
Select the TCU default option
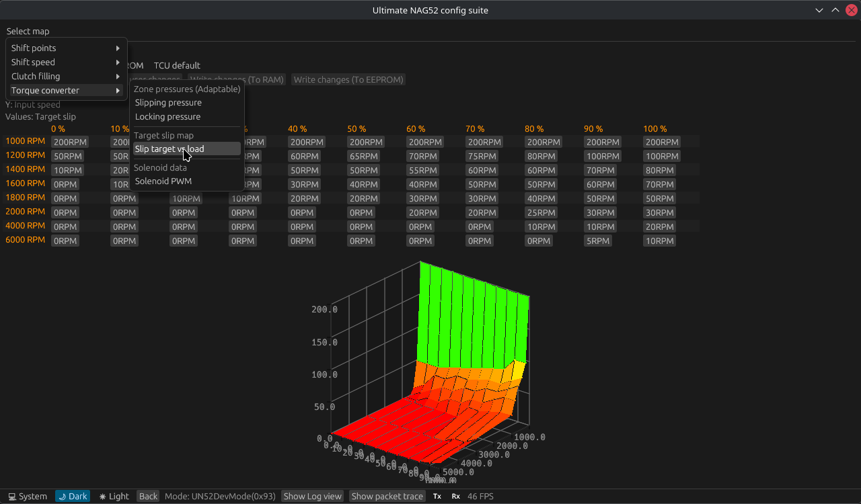(177, 66)
